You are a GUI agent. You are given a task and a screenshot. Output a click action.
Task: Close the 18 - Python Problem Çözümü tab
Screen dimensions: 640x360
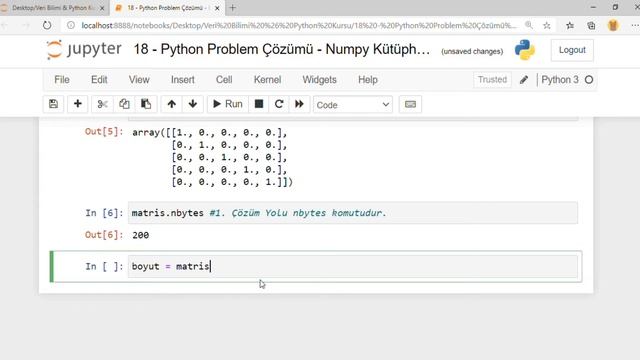(217, 8)
